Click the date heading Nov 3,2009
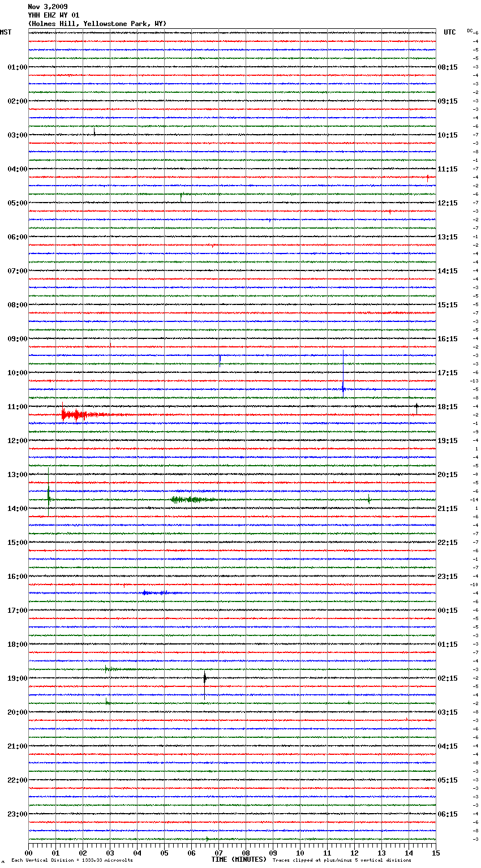Image resolution: width=481 pixels, height=868 pixels. tap(48, 7)
